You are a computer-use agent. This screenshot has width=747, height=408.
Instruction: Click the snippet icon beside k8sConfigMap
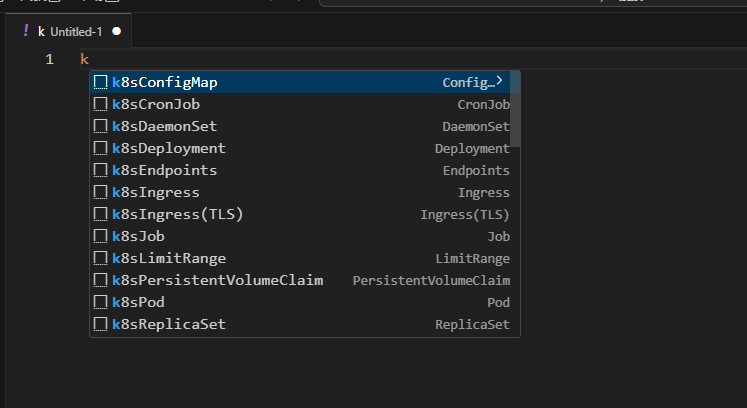pos(100,82)
